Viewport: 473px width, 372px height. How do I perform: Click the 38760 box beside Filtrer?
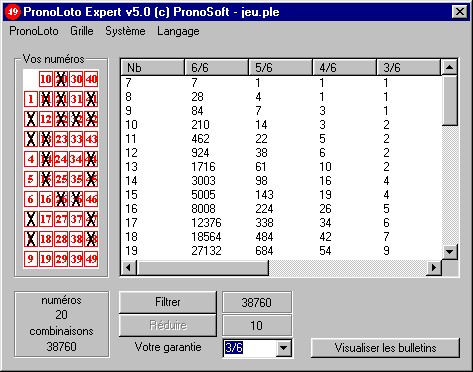pyautogui.click(x=257, y=302)
